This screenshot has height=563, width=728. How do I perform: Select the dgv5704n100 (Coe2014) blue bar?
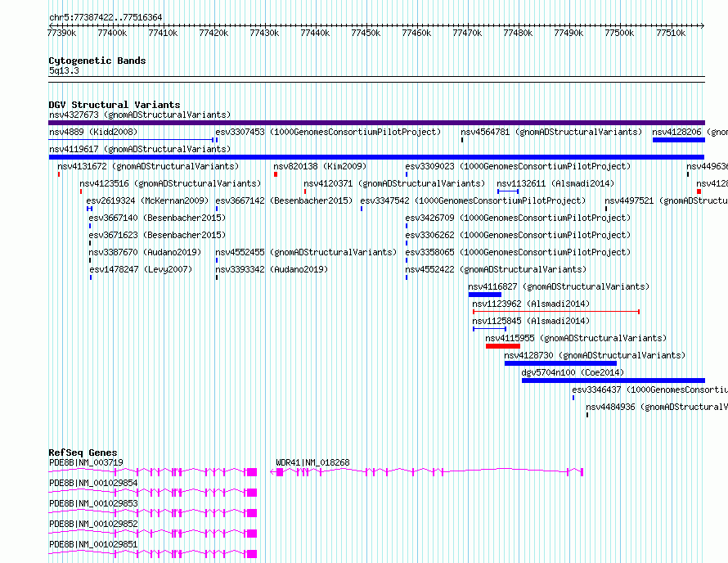tap(613, 381)
